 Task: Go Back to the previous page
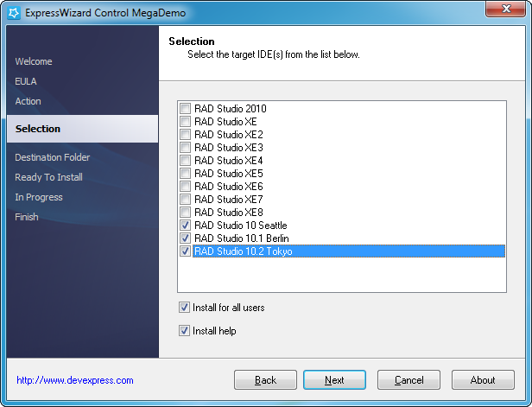pos(265,380)
